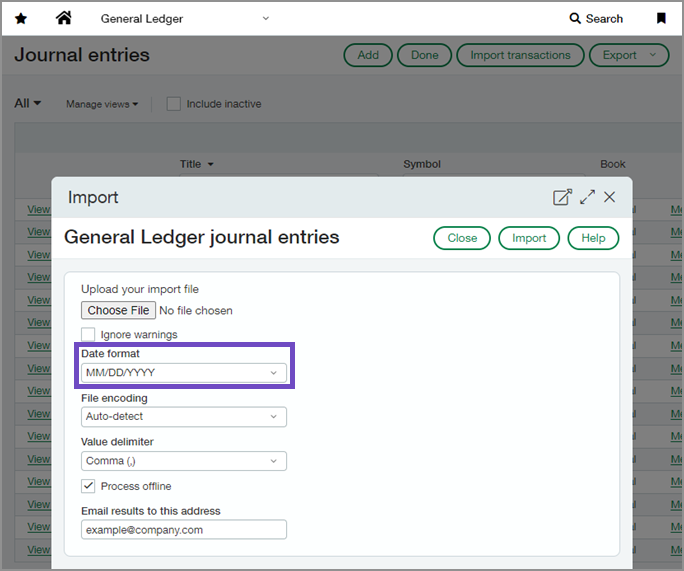Pop out the Import dialog in new window
The image size is (684, 571).
pyautogui.click(x=562, y=197)
